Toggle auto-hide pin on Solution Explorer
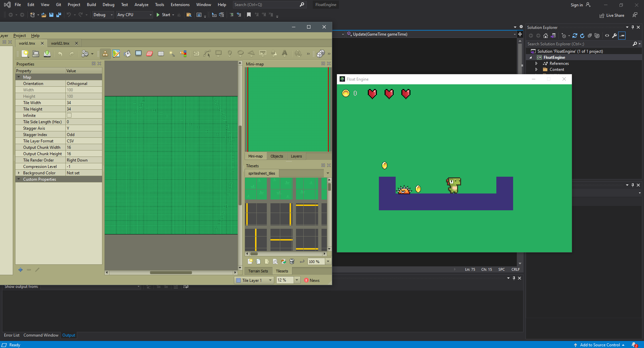Screen dimensions: 644x348 (632, 27)
